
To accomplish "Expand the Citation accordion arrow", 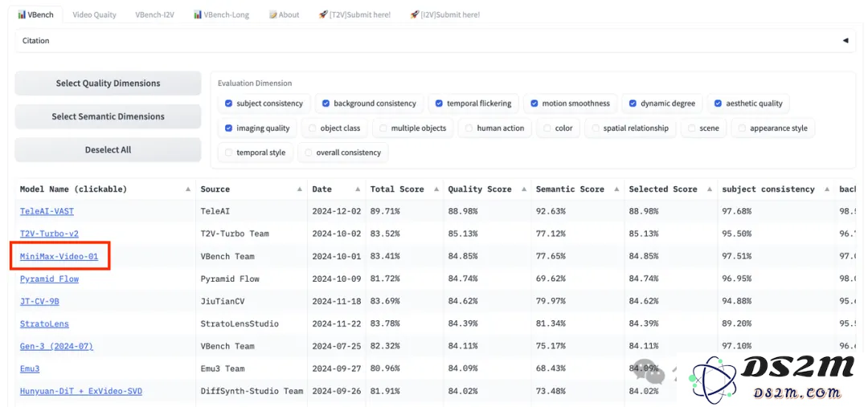I will [845, 40].
